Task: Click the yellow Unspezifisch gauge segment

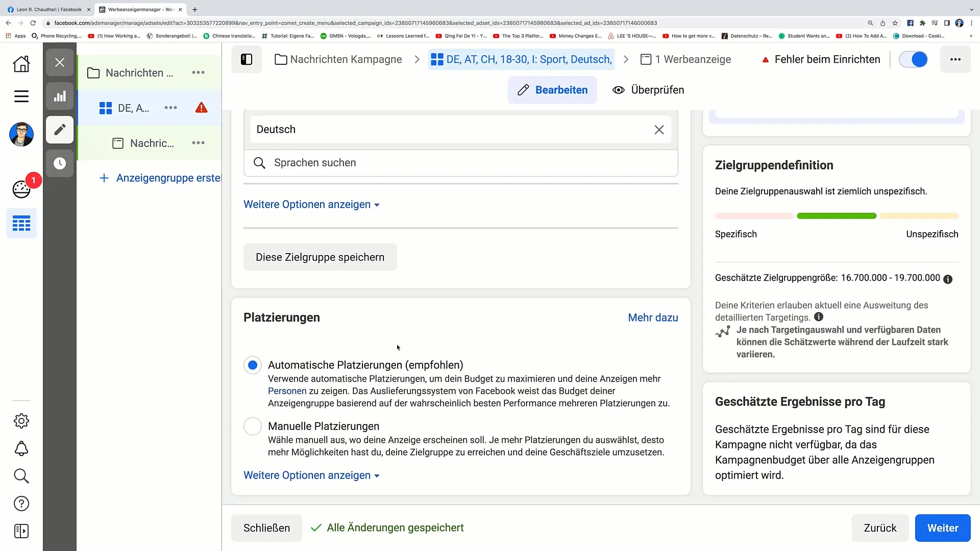Action: tap(919, 216)
